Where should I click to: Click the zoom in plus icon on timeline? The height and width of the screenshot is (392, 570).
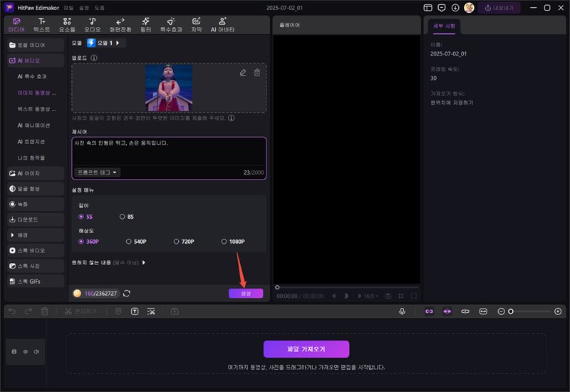(558, 311)
